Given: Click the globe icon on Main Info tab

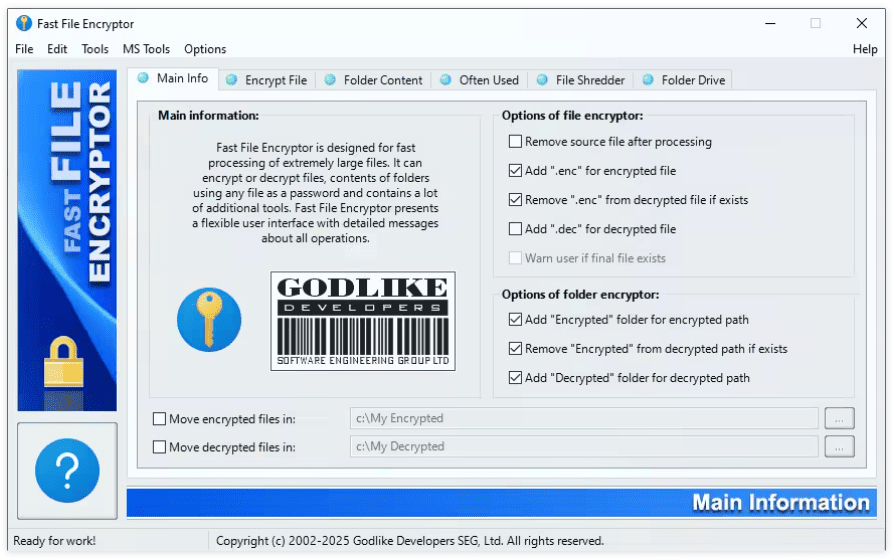Looking at the screenshot, I should [143, 78].
